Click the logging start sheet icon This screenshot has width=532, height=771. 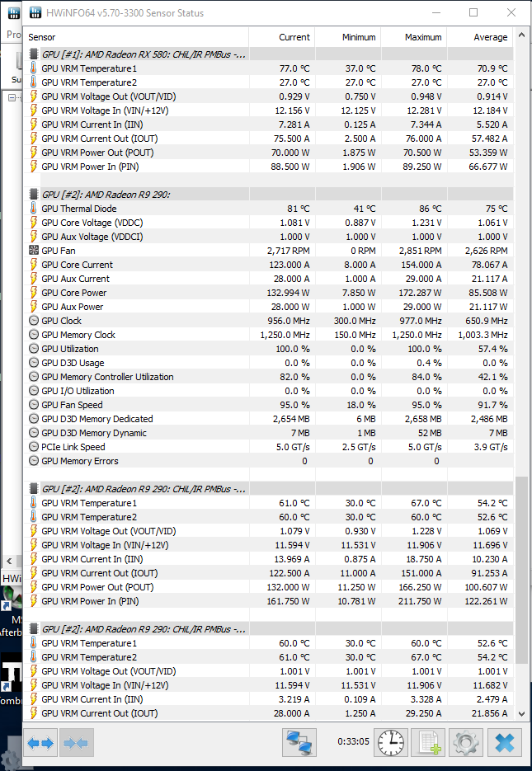(428, 742)
